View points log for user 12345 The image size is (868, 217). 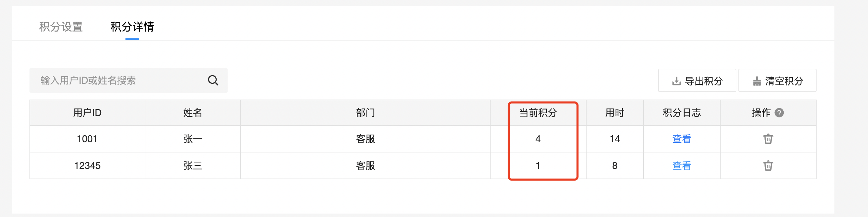click(682, 166)
